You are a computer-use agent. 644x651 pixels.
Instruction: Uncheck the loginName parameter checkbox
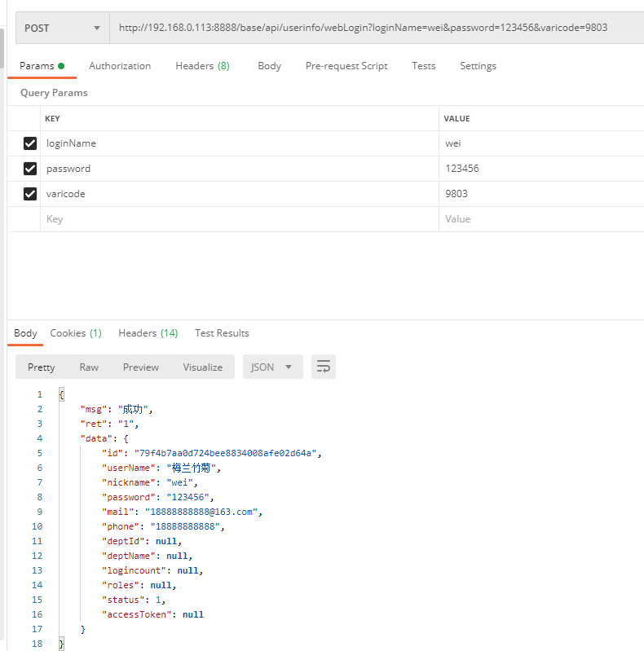coord(30,143)
